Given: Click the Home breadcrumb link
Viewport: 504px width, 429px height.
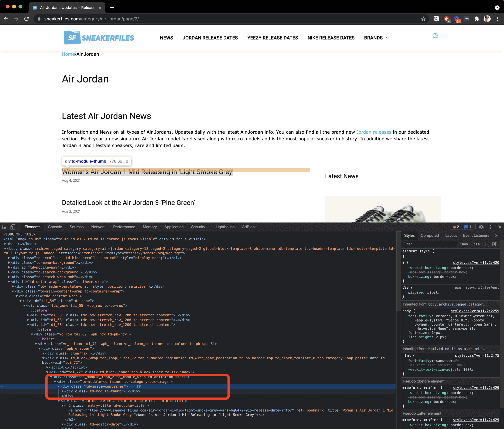Looking at the screenshot, I should [68, 54].
